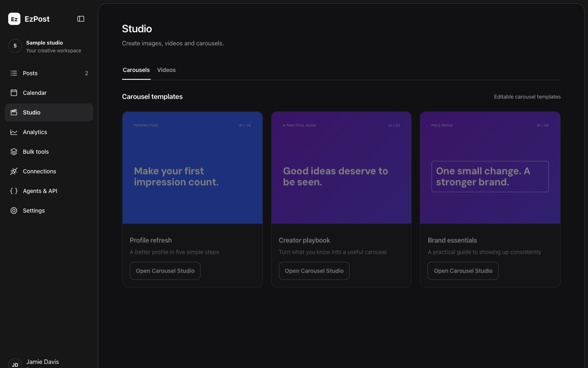The height and width of the screenshot is (368, 588).
Task: Switch to the Carousels tab
Action: pyautogui.click(x=136, y=70)
